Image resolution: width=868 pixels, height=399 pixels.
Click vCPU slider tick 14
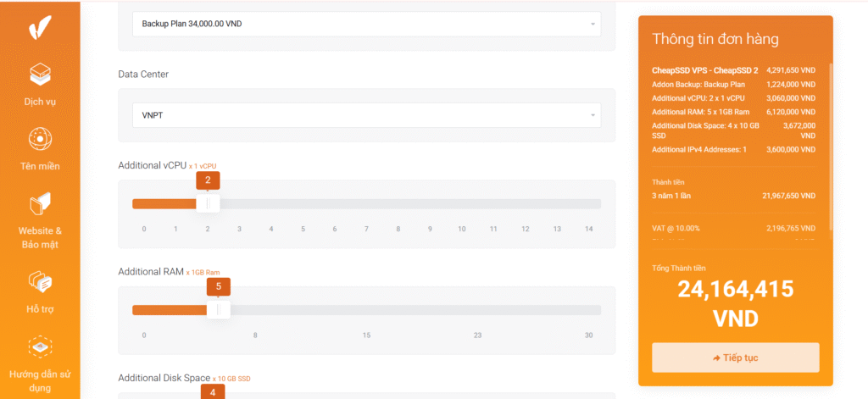tap(588, 203)
